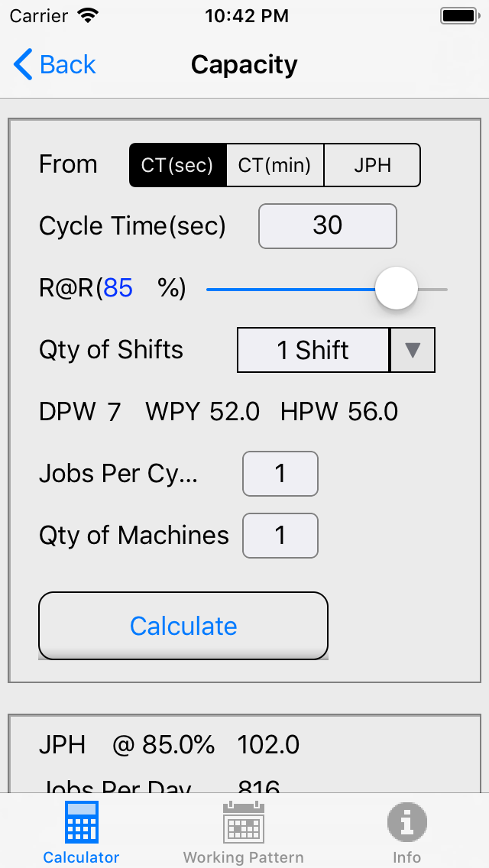
Task: Open the Calculator tab icon
Action: click(x=80, y=822)
